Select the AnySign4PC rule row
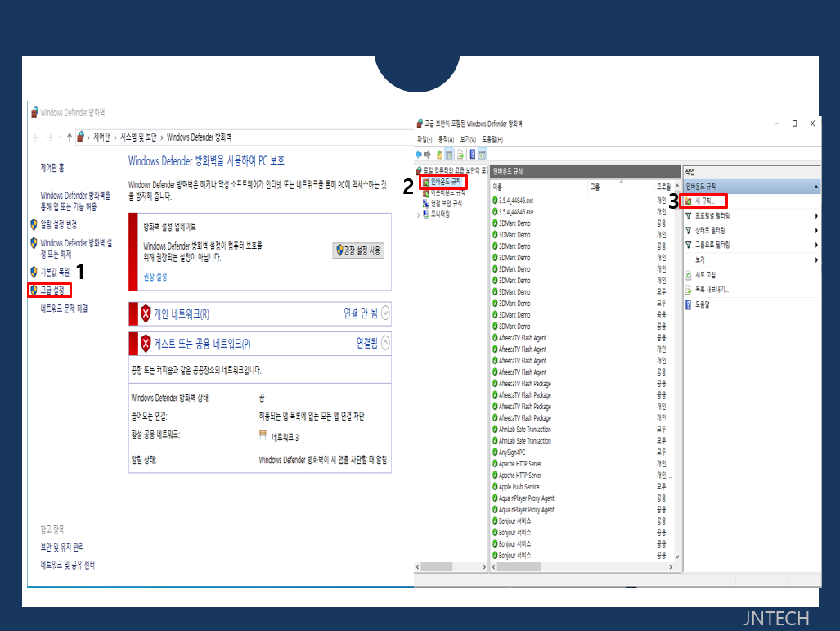The width and height of the screenshot is (840, 631). (582, 453)
